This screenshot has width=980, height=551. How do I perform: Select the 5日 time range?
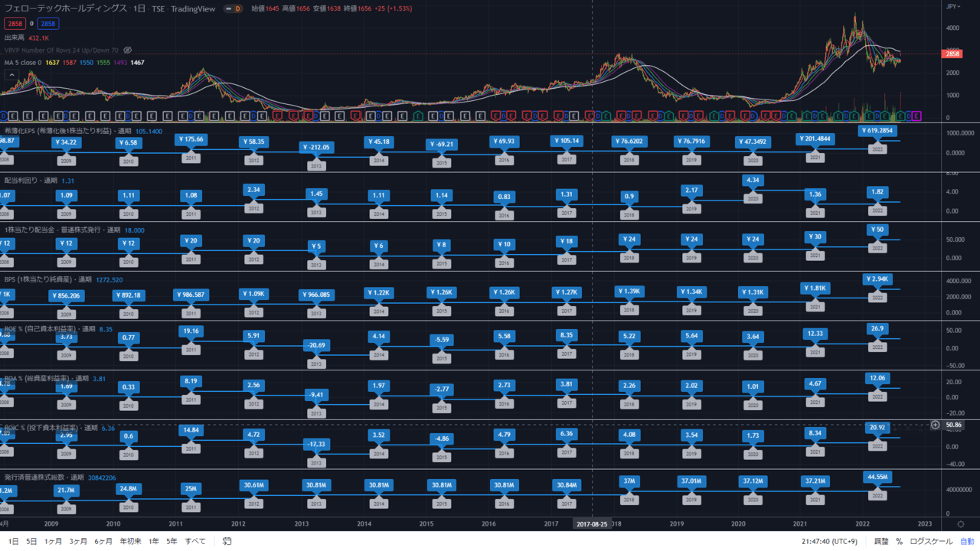pyautogui.click(x=31, y=541)
